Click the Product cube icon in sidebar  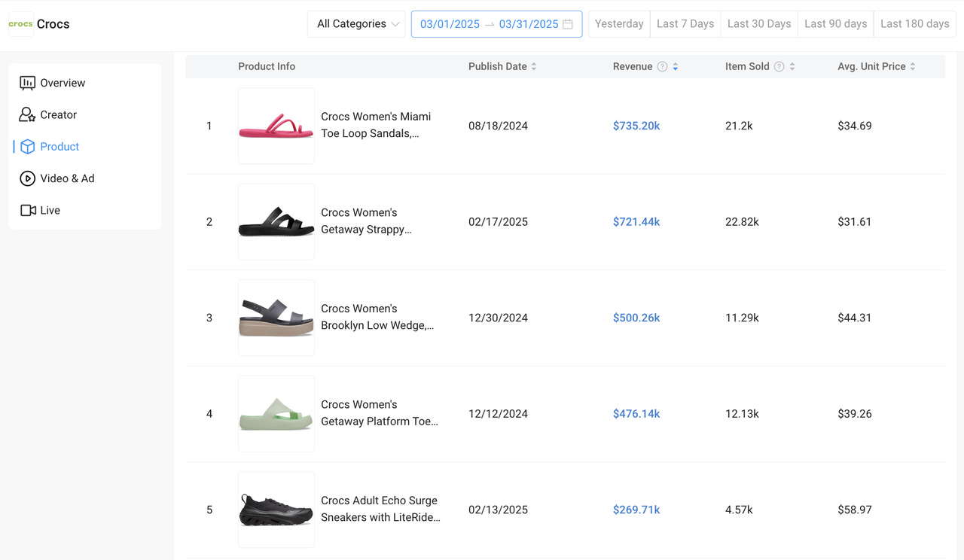pos(28,147)
